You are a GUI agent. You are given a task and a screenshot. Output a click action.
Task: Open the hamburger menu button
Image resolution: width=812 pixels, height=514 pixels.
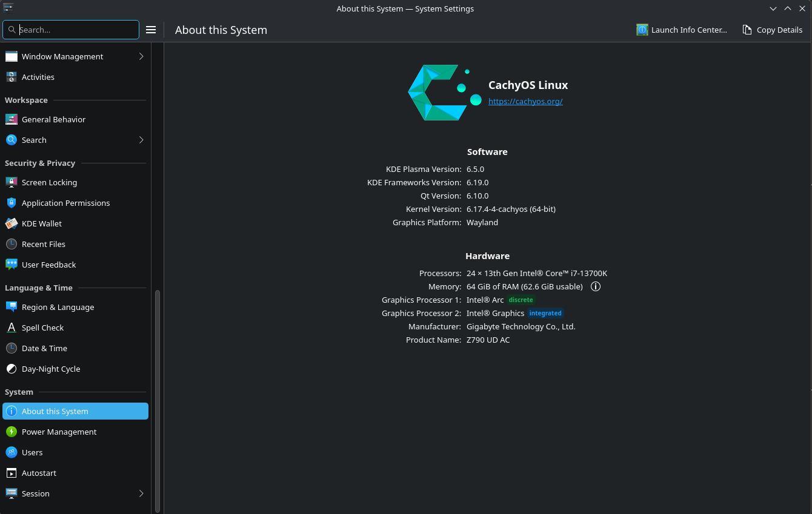pos(151,30)
